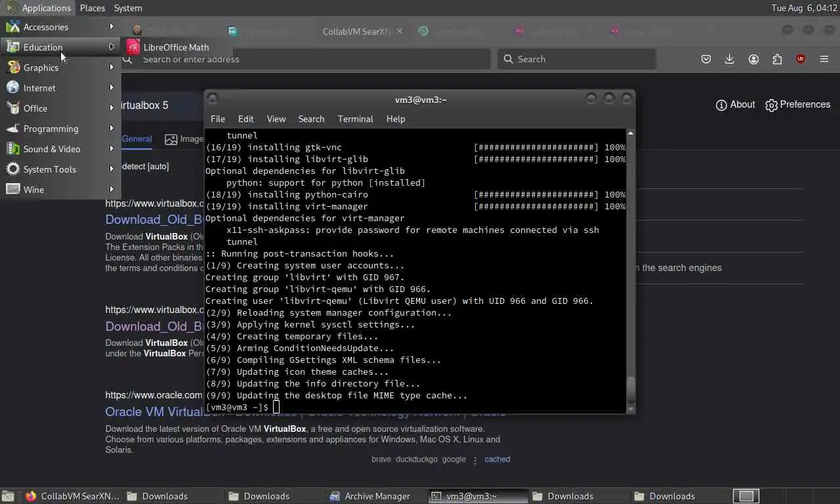Expand the Internet submenu arrow

coord(112,88)
